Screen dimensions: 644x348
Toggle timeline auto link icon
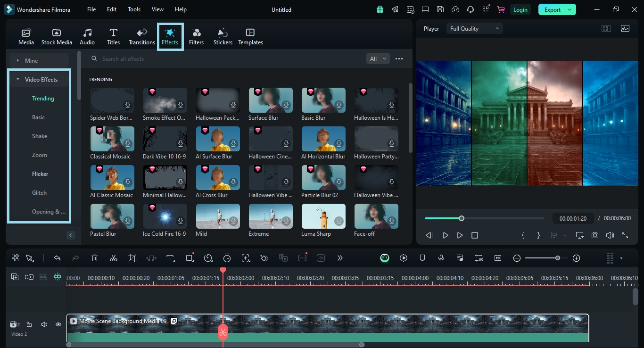pyautogui.click(x=29, y=277)
